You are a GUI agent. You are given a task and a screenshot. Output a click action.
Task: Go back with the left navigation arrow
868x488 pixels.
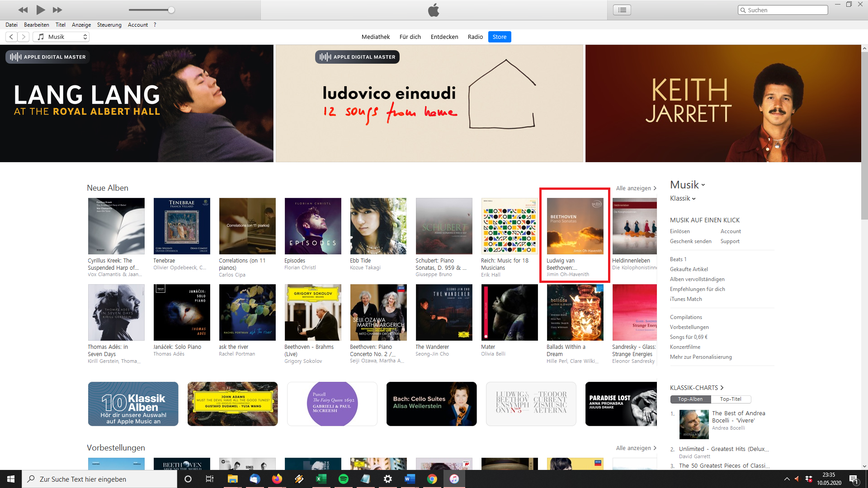point(11,37)
